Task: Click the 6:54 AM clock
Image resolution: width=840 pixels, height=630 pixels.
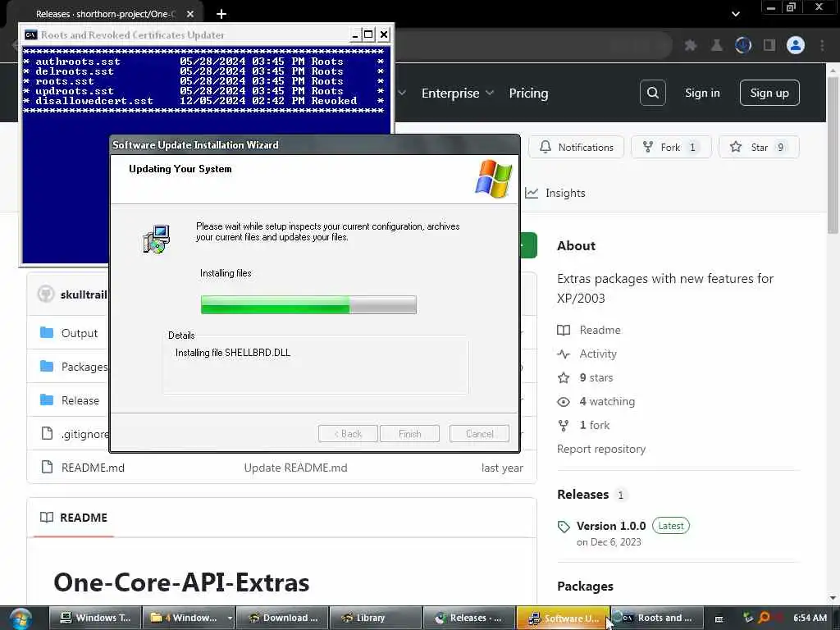Action: [x=810, y=619]
